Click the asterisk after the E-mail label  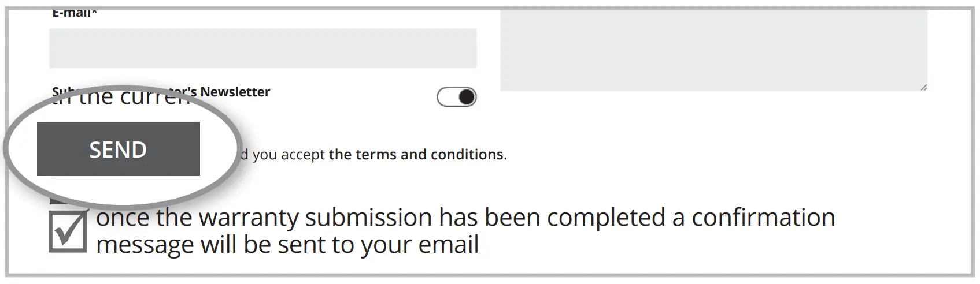pos(94,13)
